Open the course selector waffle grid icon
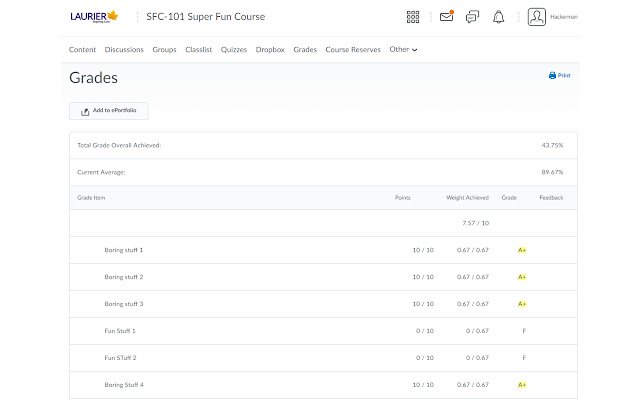640x400 pixels. 413,17
